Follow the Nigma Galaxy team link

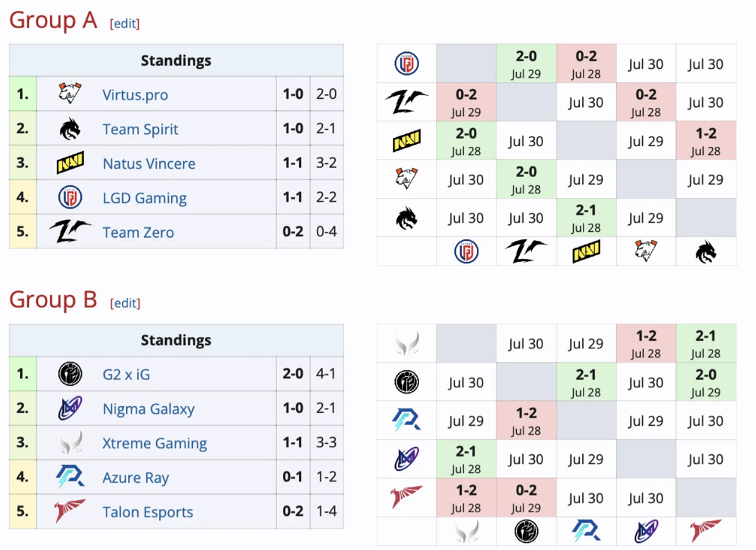point(148,409)
